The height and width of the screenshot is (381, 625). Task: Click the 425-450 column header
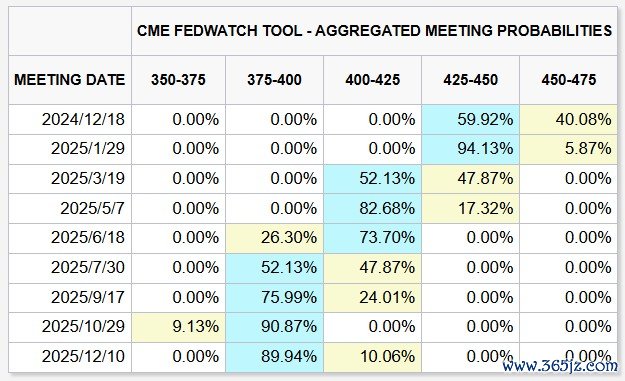tap(470, 80)
